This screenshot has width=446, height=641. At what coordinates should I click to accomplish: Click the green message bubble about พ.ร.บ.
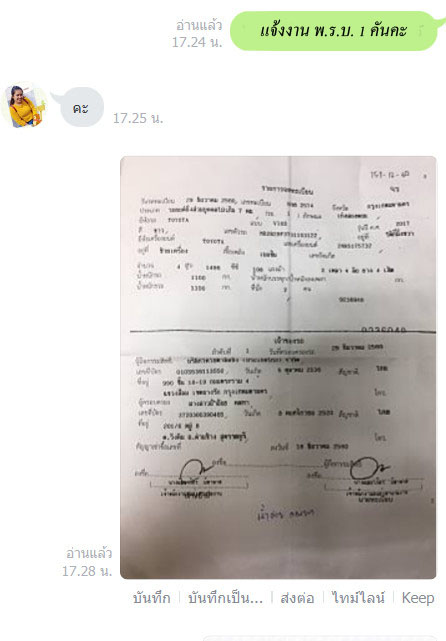335,31
